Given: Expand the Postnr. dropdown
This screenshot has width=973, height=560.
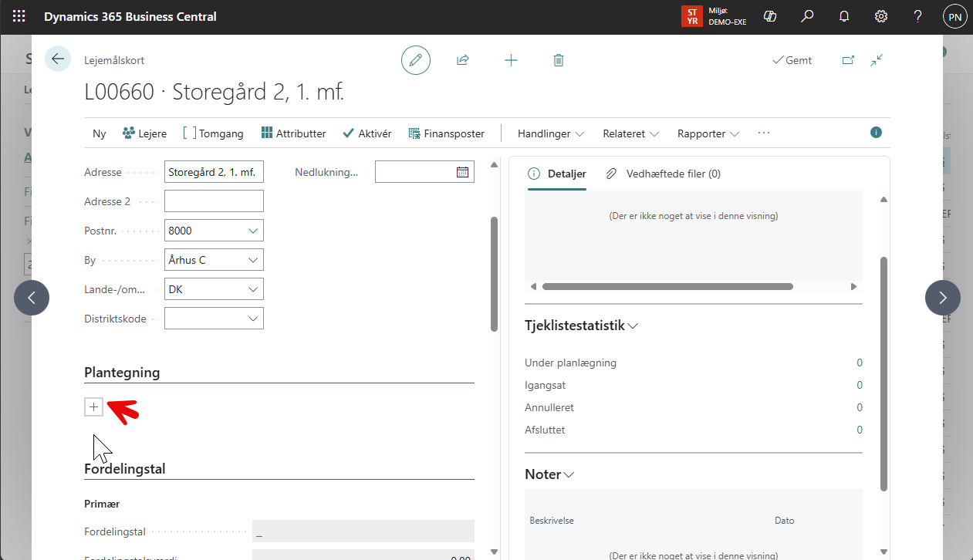Looking at the screenshot, I should click(x=253, y=231).
